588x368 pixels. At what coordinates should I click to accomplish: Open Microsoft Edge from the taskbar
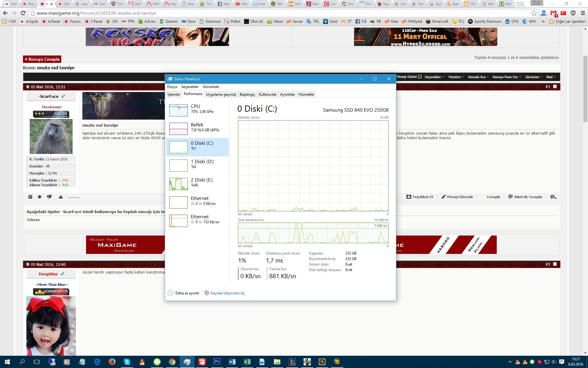pos(97,362)
